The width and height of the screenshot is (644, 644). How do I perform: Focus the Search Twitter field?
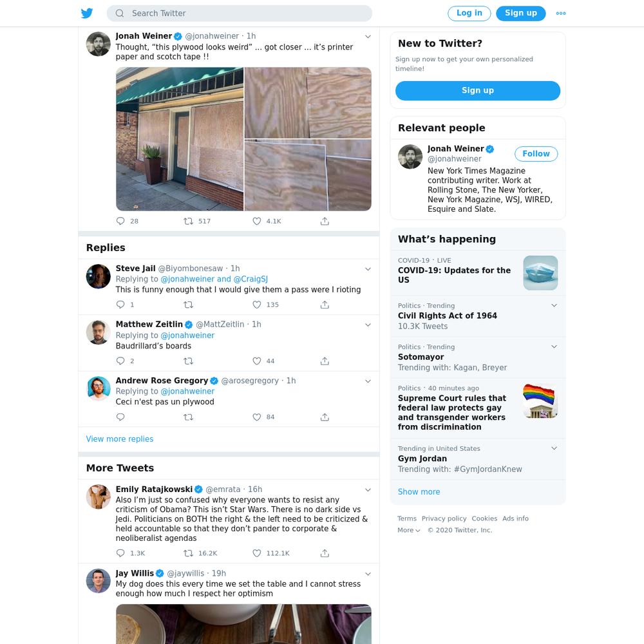click(240, 13)
